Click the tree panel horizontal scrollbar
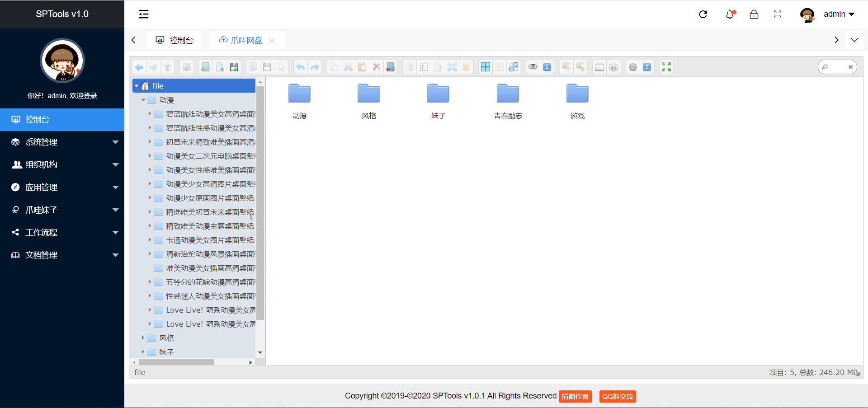 [x=176, y=362]
